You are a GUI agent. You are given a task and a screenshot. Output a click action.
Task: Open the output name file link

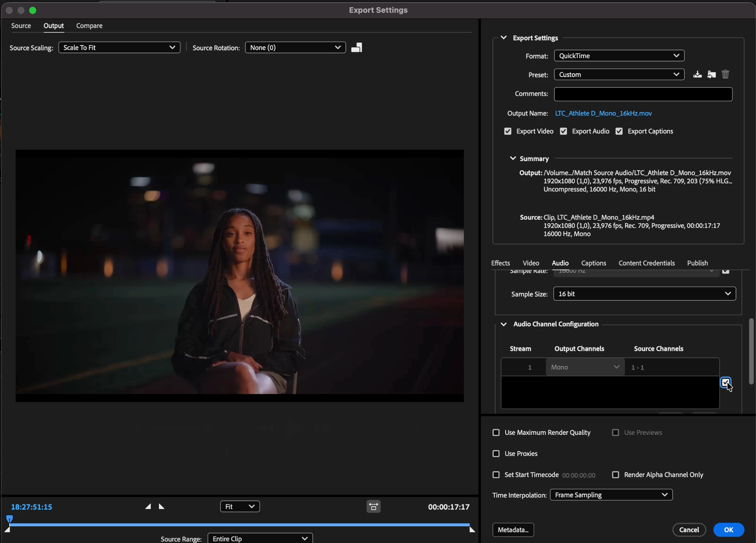(603, 113)
